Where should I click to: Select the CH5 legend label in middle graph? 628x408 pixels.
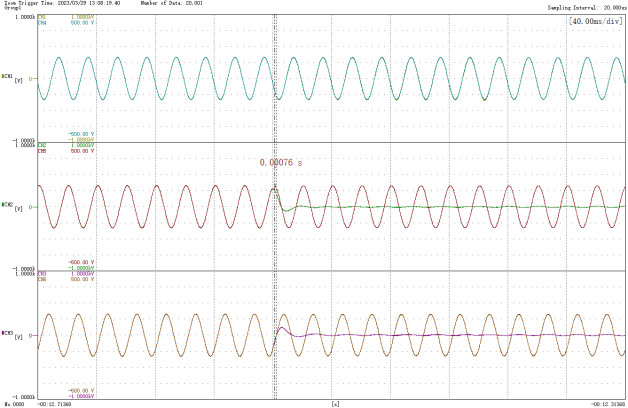(x=42, y=150)
